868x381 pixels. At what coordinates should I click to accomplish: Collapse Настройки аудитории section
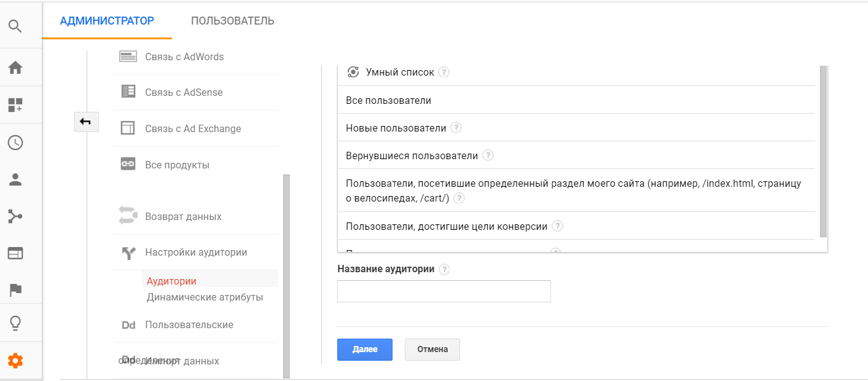(x=196, y=252)
